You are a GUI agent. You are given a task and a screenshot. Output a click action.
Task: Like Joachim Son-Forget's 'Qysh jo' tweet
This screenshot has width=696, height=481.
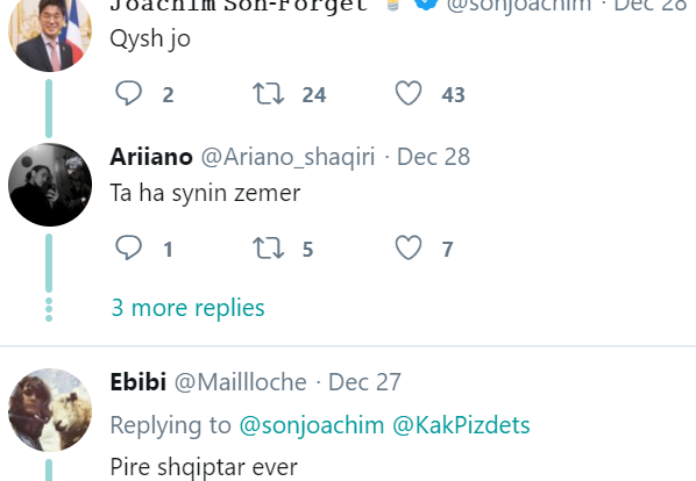408,94
